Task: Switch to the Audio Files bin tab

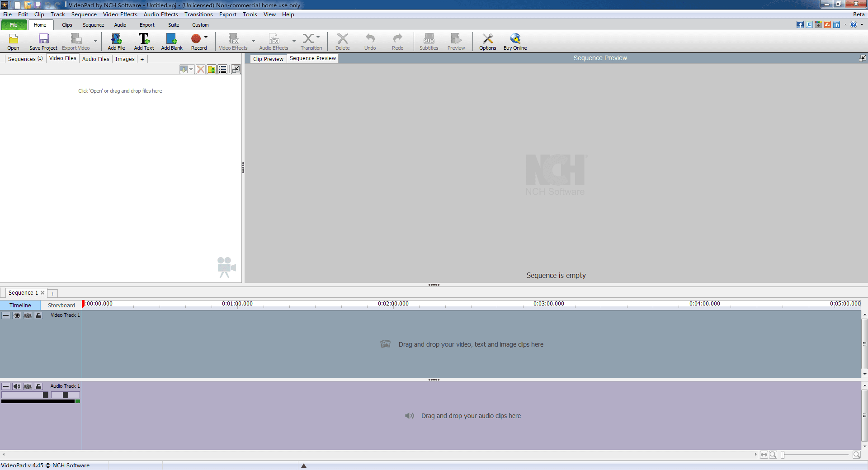Action: tap(96, 59)
